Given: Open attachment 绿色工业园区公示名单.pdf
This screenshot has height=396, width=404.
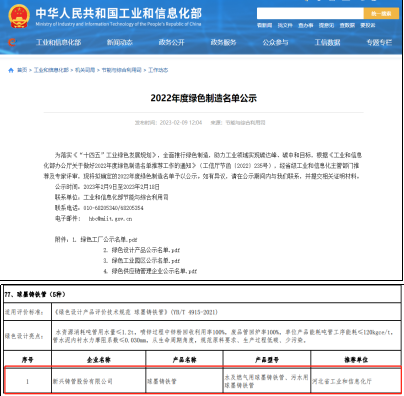Looking at the screenshot, I should [x=145, y=261].
